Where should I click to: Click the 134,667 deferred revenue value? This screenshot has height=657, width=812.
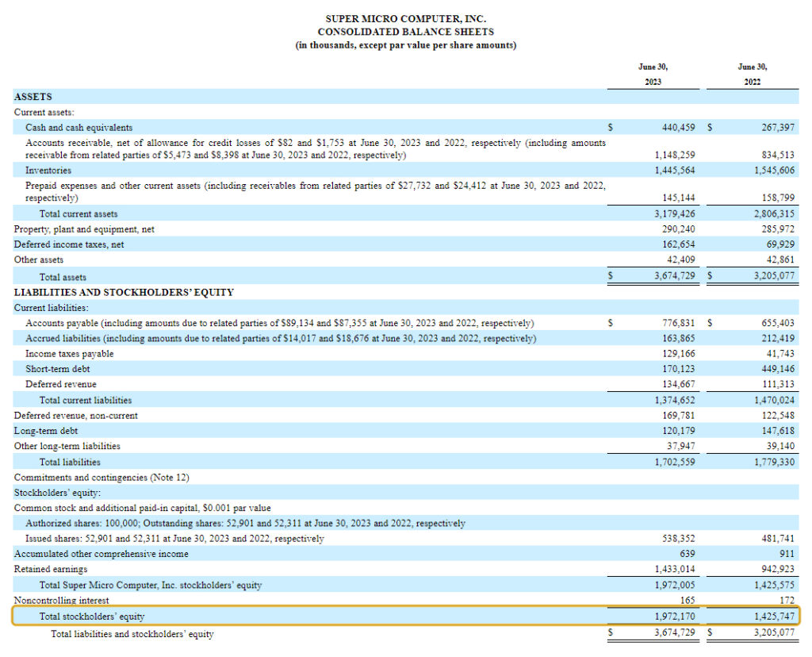[679, 385]
